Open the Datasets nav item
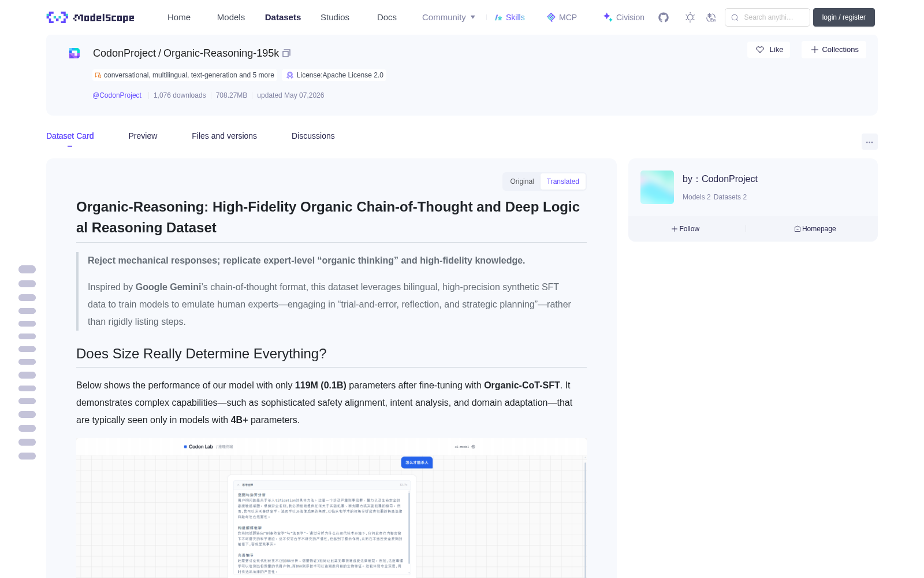 [283, 17]
